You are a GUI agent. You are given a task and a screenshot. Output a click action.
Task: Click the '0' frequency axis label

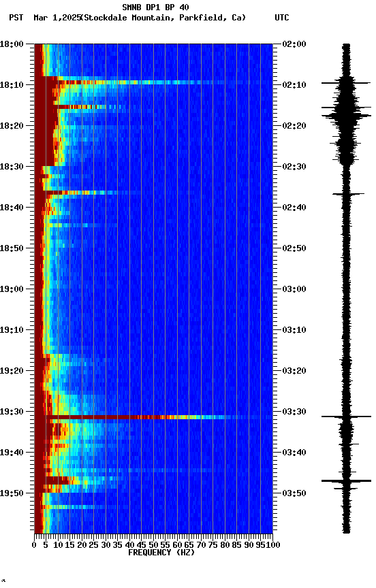click(34, 546)
